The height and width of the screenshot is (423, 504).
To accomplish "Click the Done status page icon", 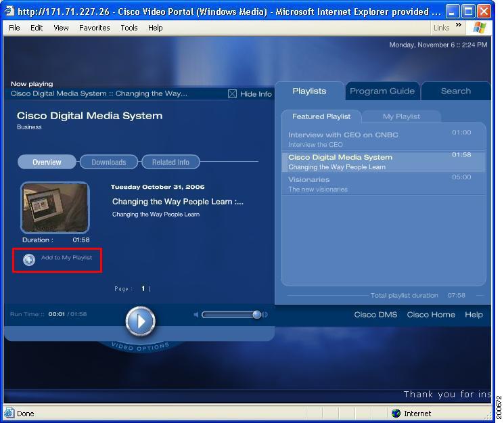I will (x=9, y=413).
